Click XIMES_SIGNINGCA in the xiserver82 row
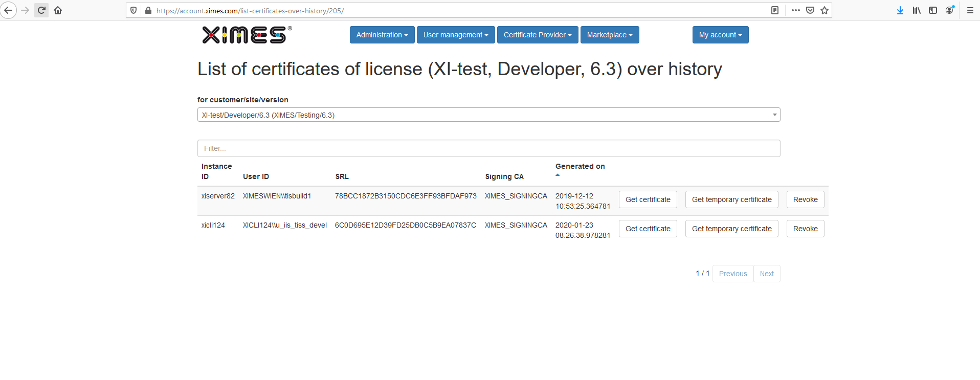 516,196
